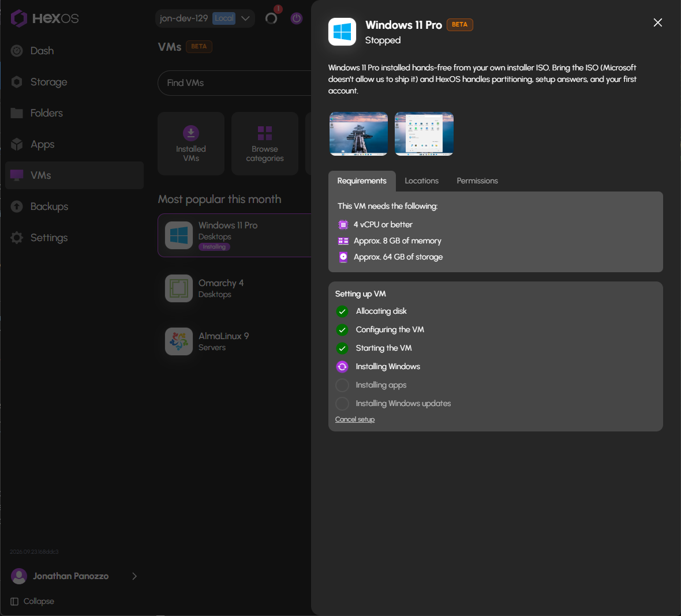
Task: Switch to the Permissions tab
Action: [x=477, y=181]
